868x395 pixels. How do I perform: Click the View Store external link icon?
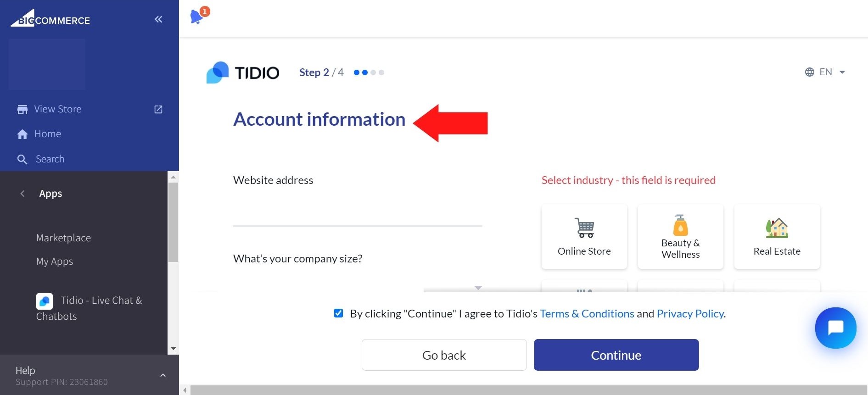(158, 109)
